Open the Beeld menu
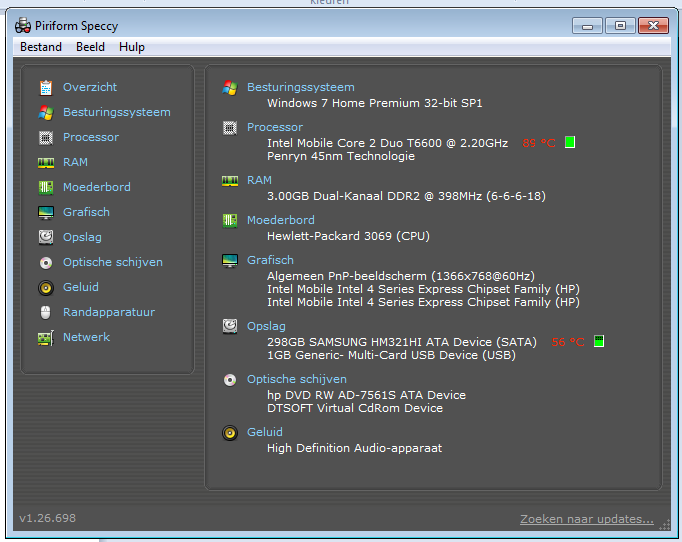This screenshot has width=682, height=542. point(90,47)
